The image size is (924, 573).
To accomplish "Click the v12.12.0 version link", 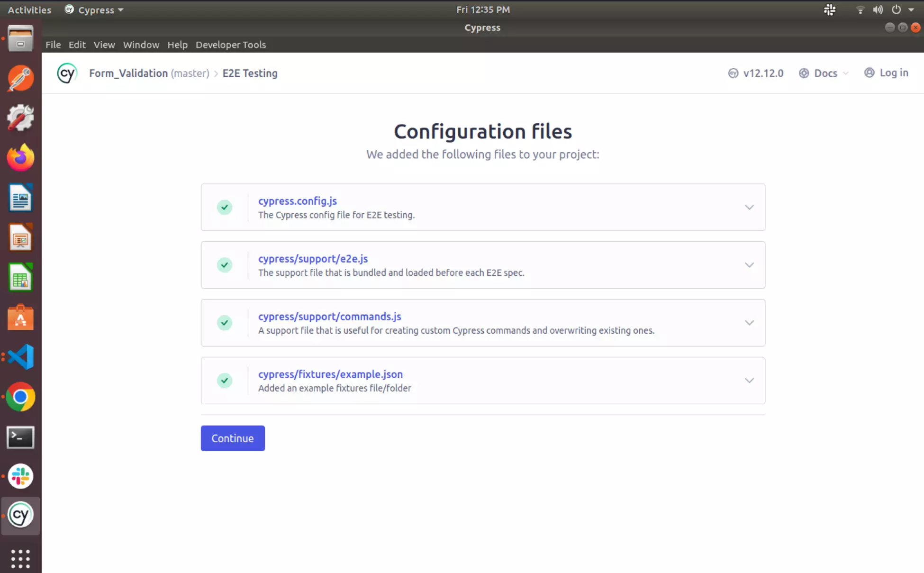I will pyautogui.click(x=756, y=73).
